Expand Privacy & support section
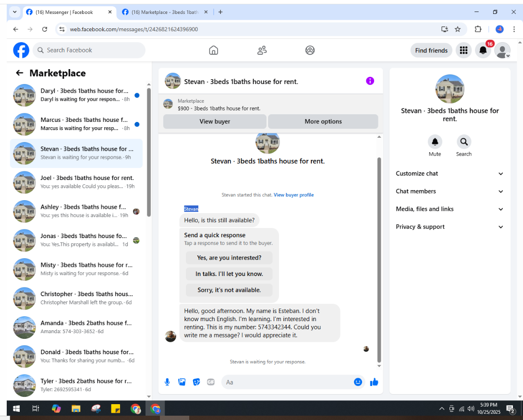Screen dimensions: 523x420 (x=450, y=227)
